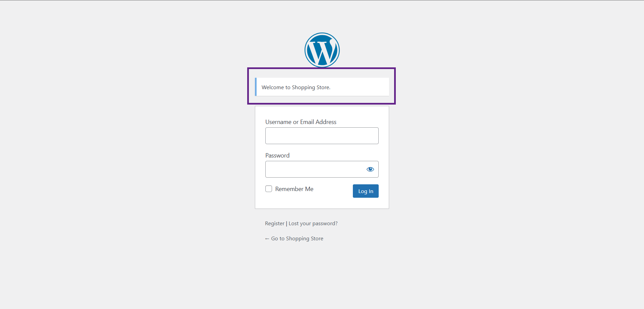Click the Remember Me label text

pos(294,189)
